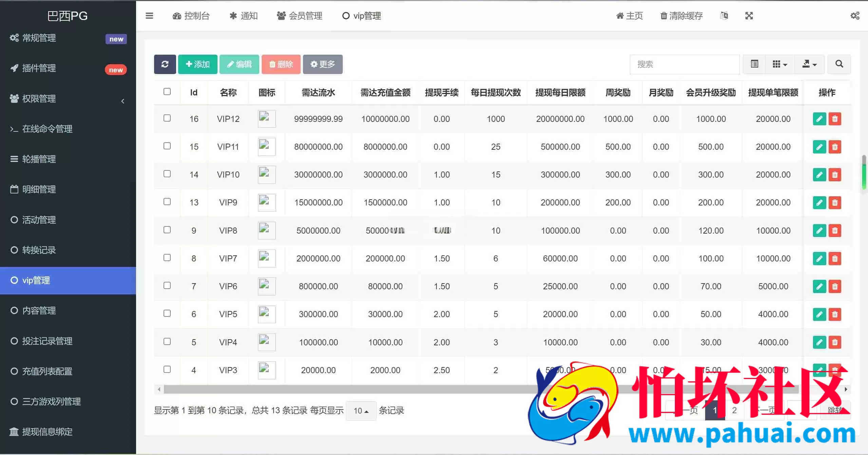Screen dimensions: 868x455
Task: Focus the 搜索 search input field
Action: tap(685, 64)
